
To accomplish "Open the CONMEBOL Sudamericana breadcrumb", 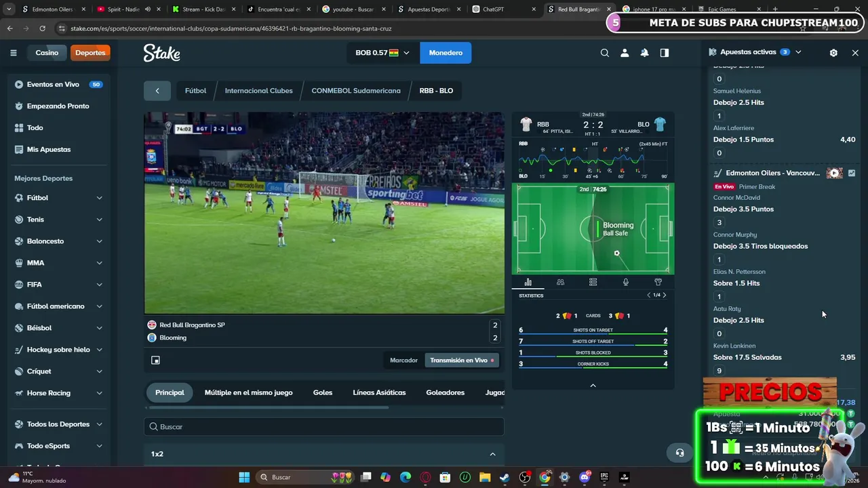I will pyautogui.click(x=356, y=91).
